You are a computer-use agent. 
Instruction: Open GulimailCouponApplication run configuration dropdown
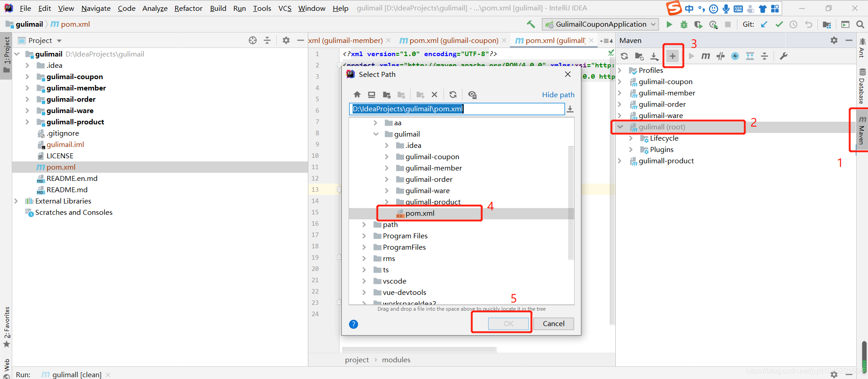(601, 24)
